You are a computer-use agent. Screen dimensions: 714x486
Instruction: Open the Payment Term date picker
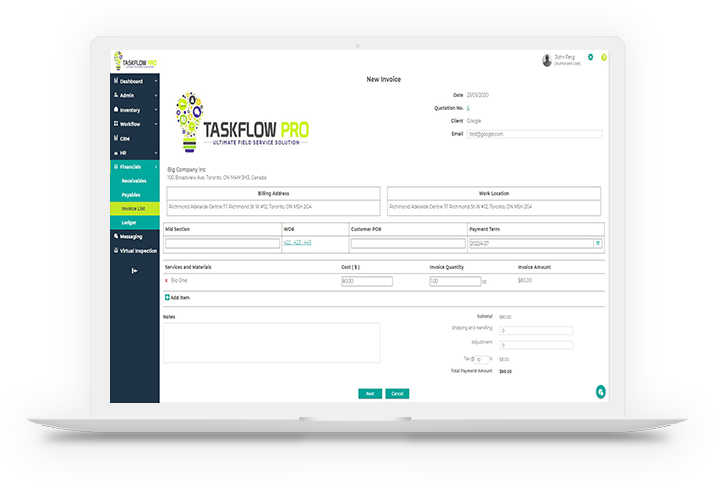598,243
